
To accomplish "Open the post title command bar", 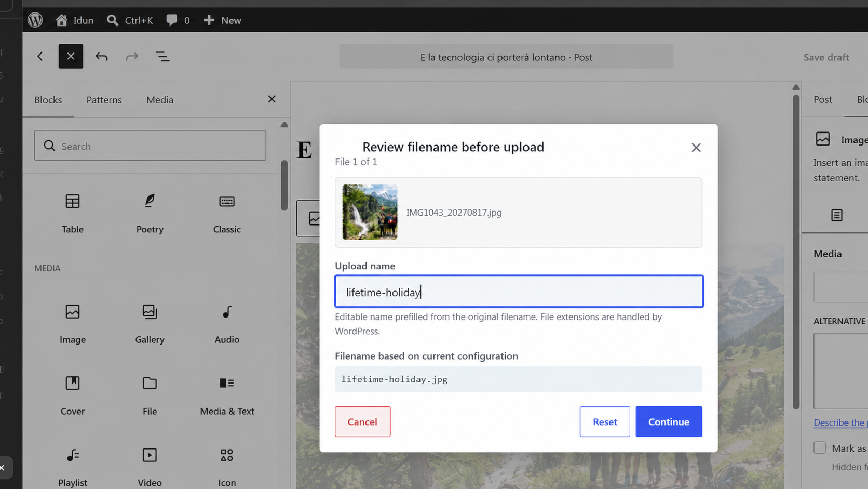I will [506, 57].
